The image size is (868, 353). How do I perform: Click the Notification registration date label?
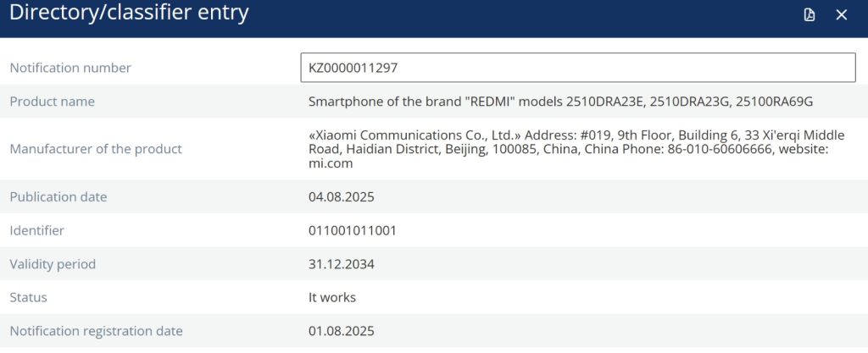(96, 331)
